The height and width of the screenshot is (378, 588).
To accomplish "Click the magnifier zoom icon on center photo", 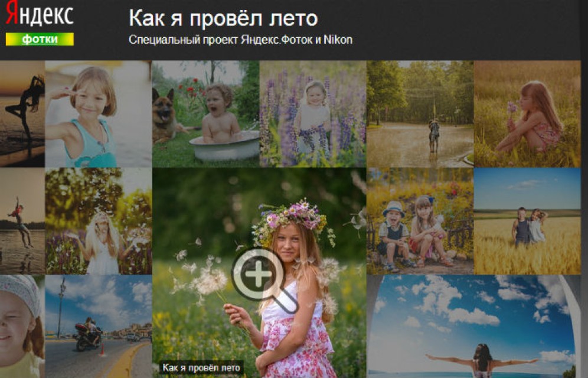I will pos(260,276).
